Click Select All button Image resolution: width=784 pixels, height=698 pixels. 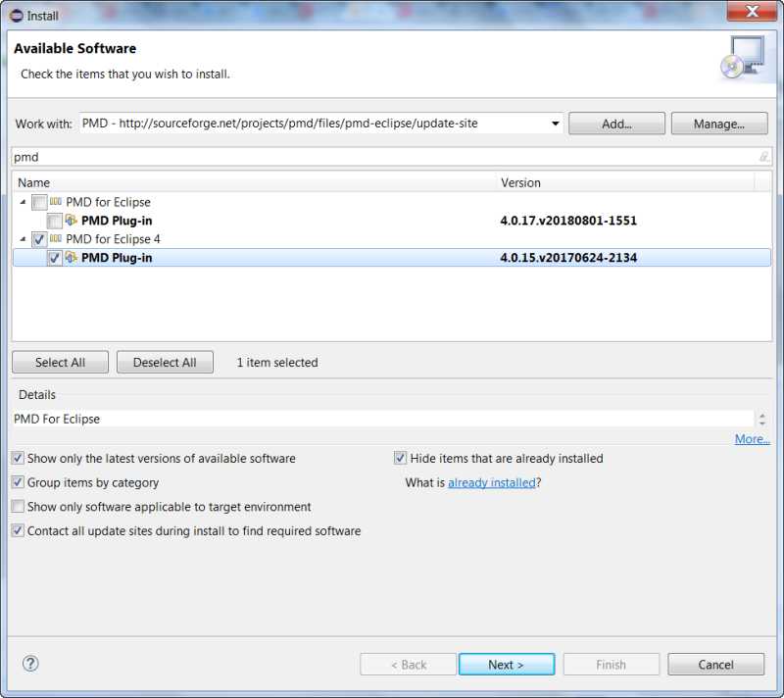(x=60, y=362)
